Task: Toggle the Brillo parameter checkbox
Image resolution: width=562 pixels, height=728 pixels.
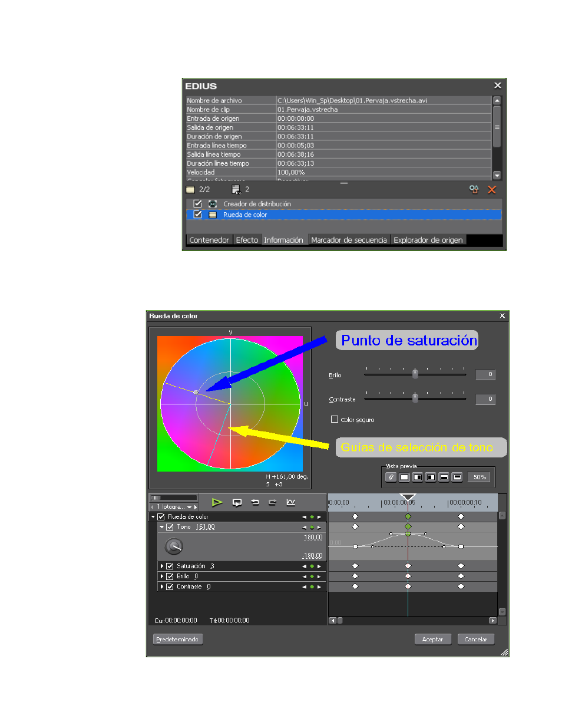Action: [x=170, y=577]
